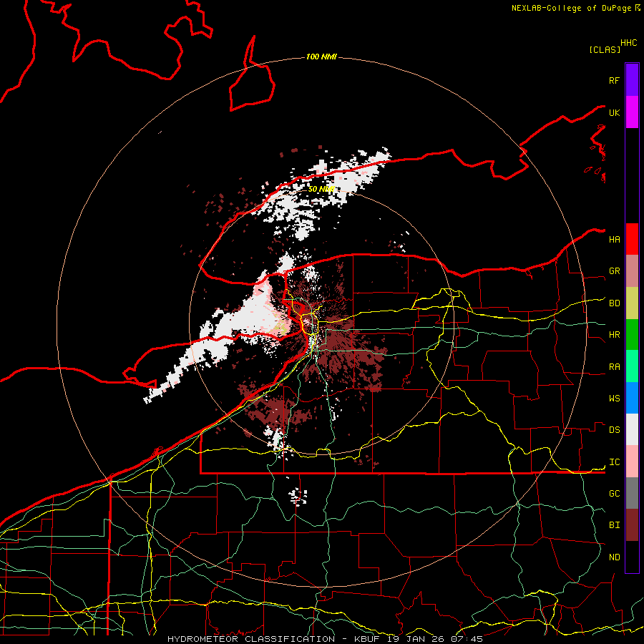Click the BD legend label
Image resolution: width=644 pixels, height=644 pixels.
pyautogui.click(x=614, y=303)
